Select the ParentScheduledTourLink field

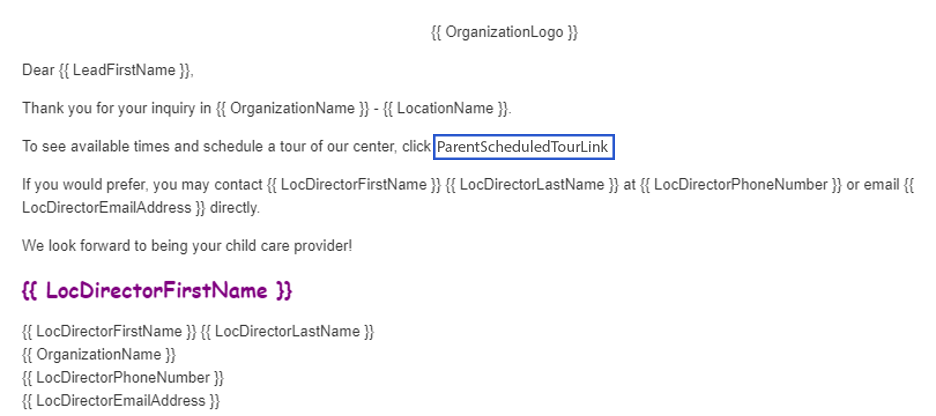pyautogui.click(x=524, y=147)
